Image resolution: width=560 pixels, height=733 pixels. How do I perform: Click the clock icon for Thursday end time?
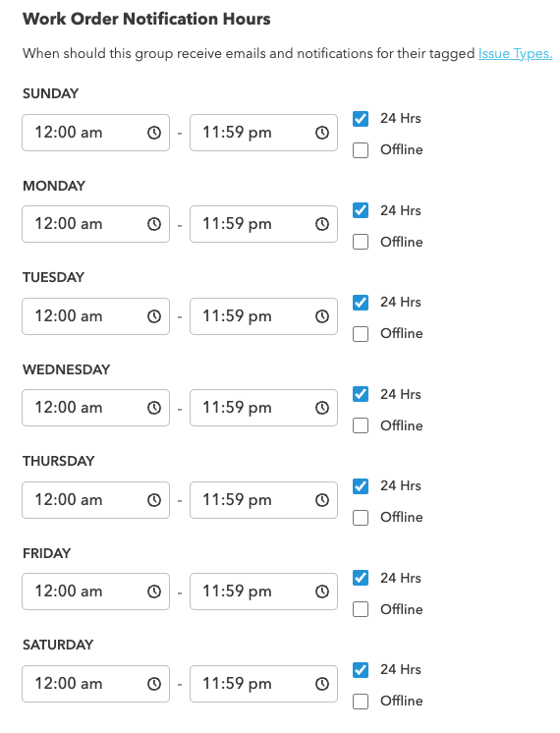321,500
